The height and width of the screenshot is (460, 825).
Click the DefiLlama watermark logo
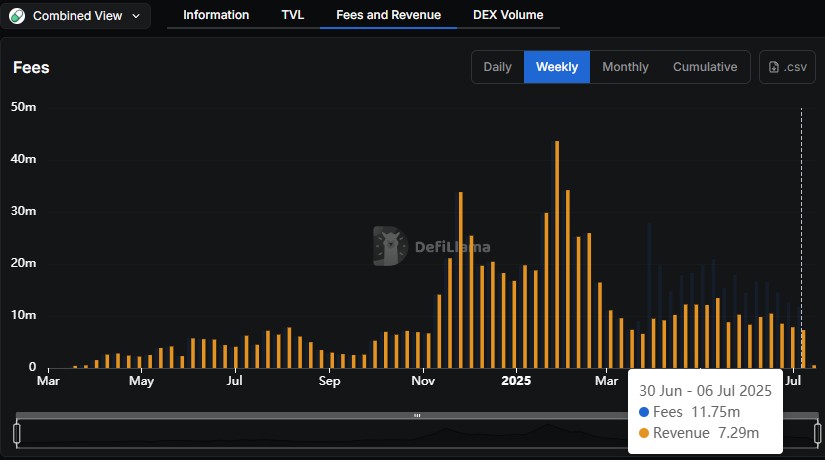pyautogui.click(x=390, y=246)
